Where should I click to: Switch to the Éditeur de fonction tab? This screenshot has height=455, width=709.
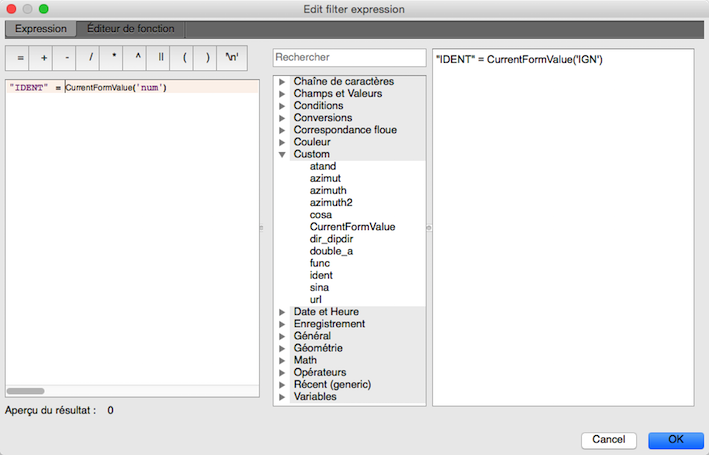[130, 29]
